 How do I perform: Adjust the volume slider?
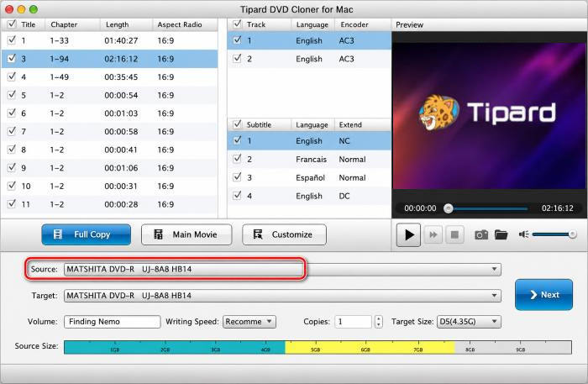click(x=554, y=234)
